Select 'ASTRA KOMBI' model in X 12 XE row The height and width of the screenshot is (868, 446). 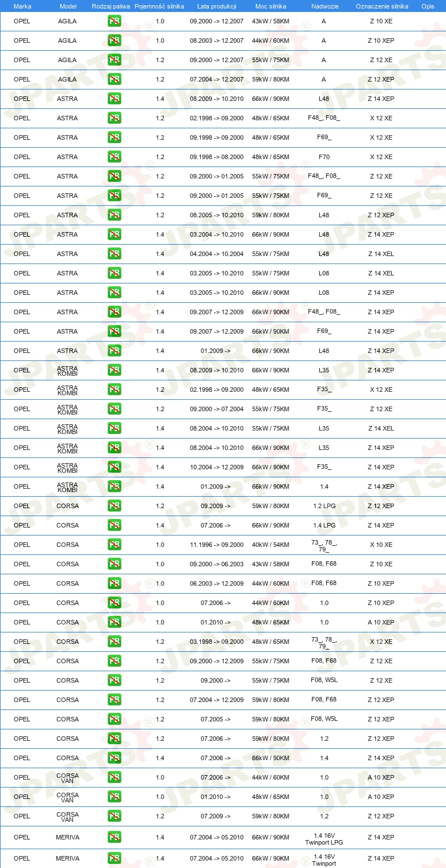(68, 390)
